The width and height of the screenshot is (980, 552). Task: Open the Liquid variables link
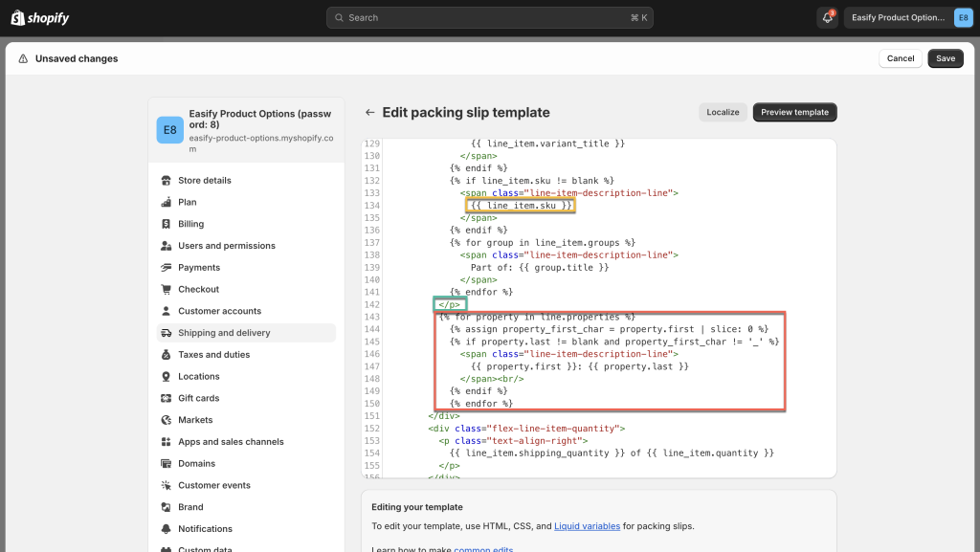pyautogui.click(x=587, y=526)
